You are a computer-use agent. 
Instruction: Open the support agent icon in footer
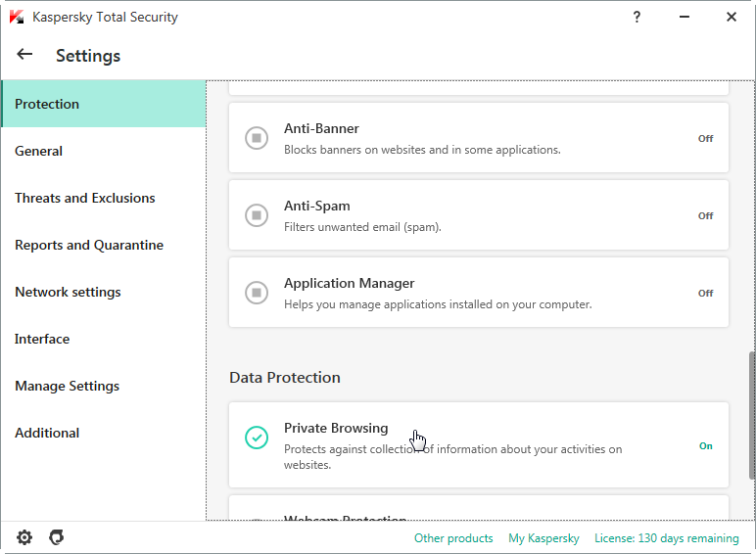pos(57,537)
